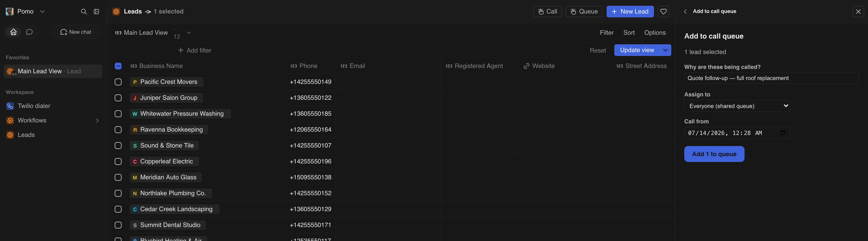Screen dimensions: 868x241
Task: Open Juniper Salon Group lead
Action: coord(166,98)
